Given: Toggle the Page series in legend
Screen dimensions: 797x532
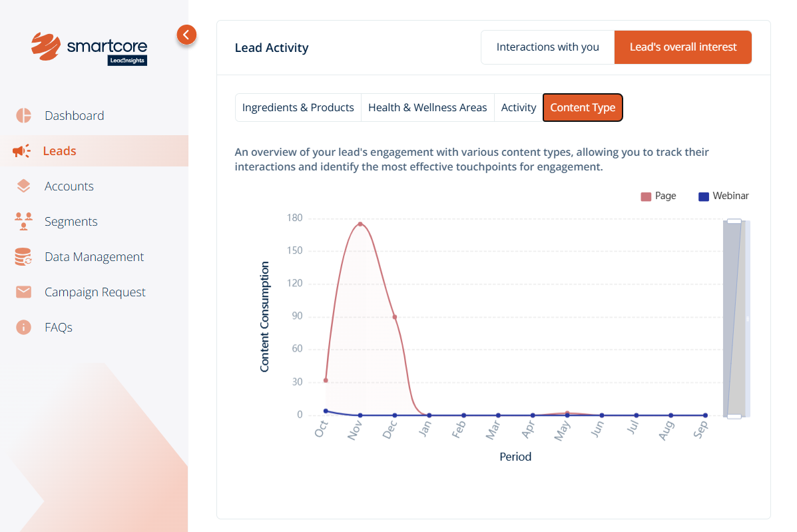Looking at the screenshot, I should (x=658, y=196).
